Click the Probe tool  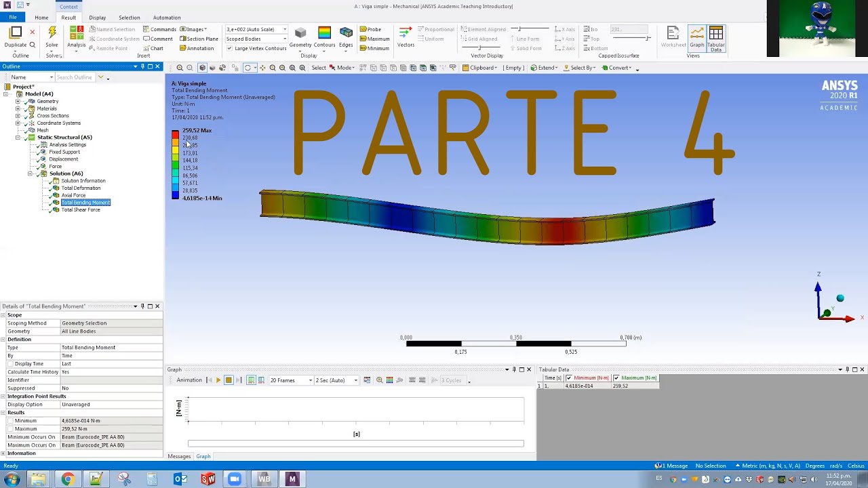point(371,29)
